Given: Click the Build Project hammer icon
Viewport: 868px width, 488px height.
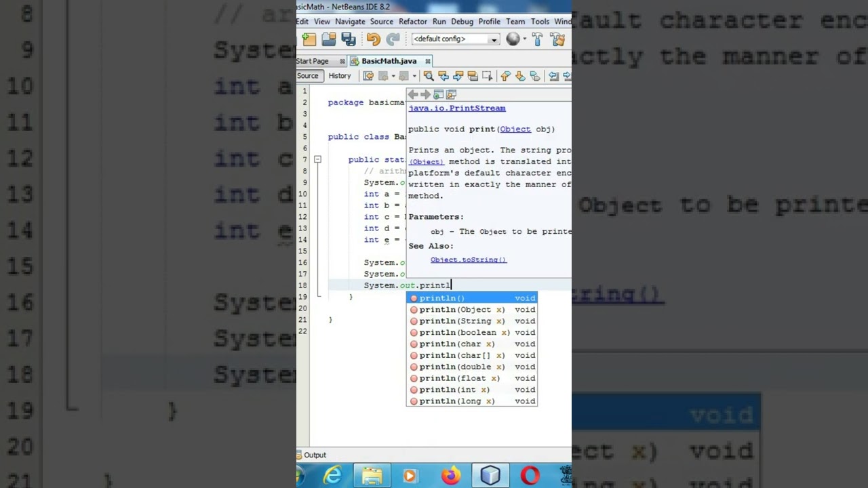Looking at the screenshot, I should pos(538,39).
